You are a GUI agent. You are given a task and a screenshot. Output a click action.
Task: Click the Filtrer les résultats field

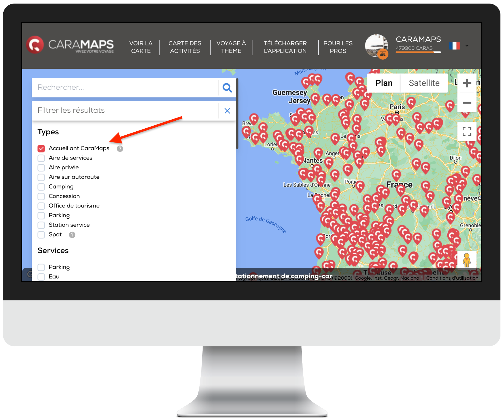pyautogui.click(x=125, y=111)
